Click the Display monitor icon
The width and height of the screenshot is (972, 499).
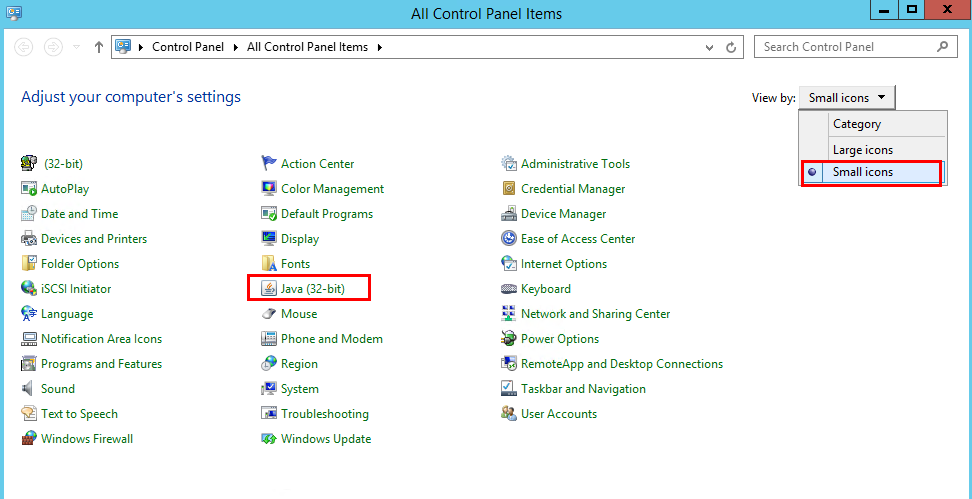click(269, 239)
